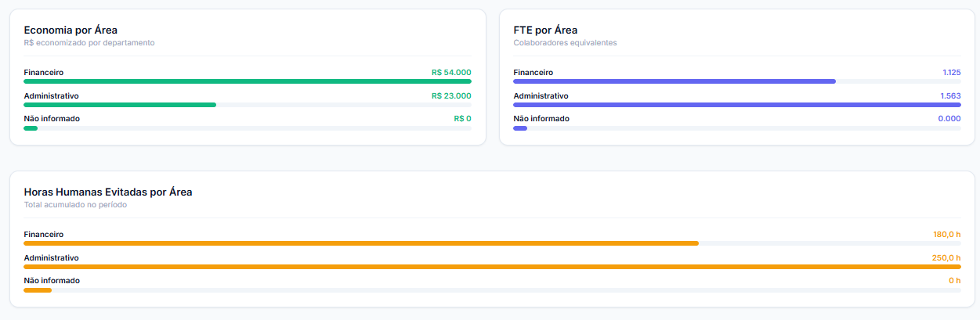Viewport: 980px width, 320px height.
Task: Select Administrativo label in FTE por Área
Action: 541,95
